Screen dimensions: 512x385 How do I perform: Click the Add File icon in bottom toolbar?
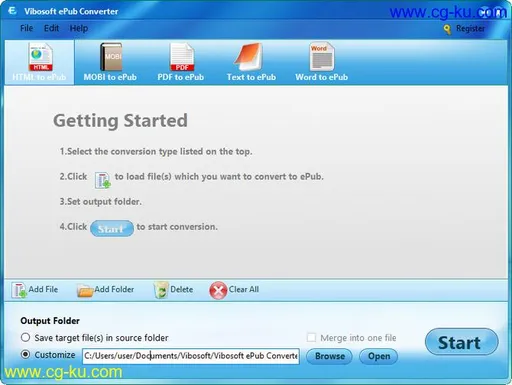[19, 290]
